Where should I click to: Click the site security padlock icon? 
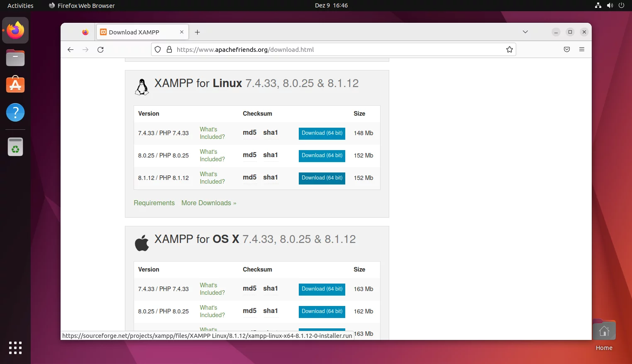tap(169, 50)
